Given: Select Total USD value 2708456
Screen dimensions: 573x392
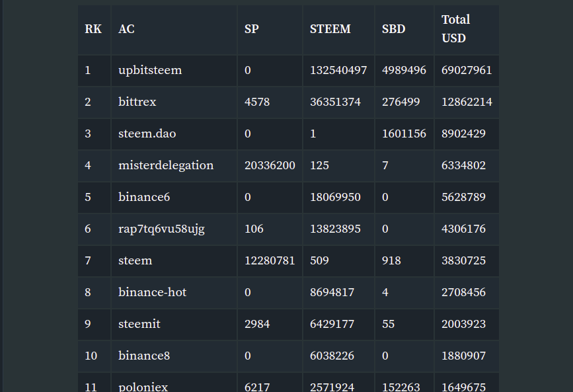Looking at the screenshot, I should [x=463, y=292].
